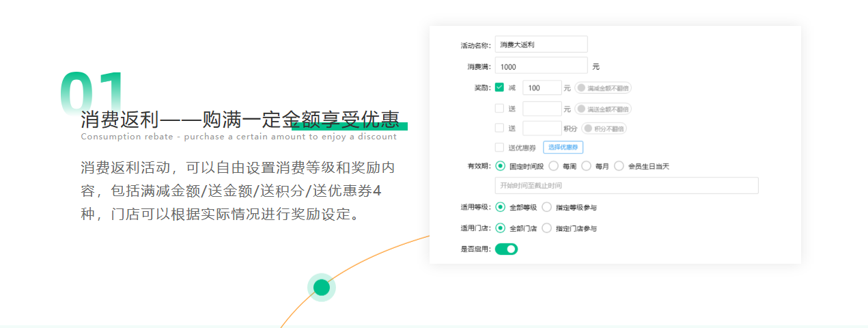This screenshot has width=868, height=328.
Task: Check the 送 元 reward checkbox
Action: point(499,108)
